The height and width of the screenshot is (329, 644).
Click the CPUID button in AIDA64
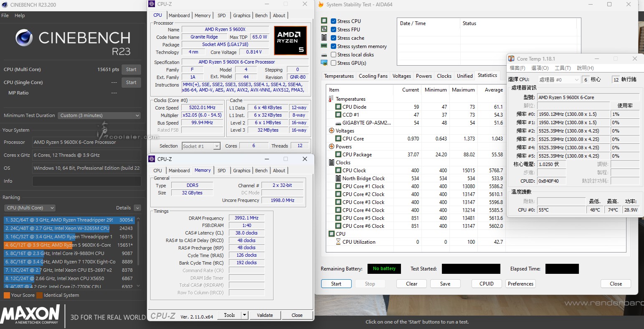click(x=487, y=284)
